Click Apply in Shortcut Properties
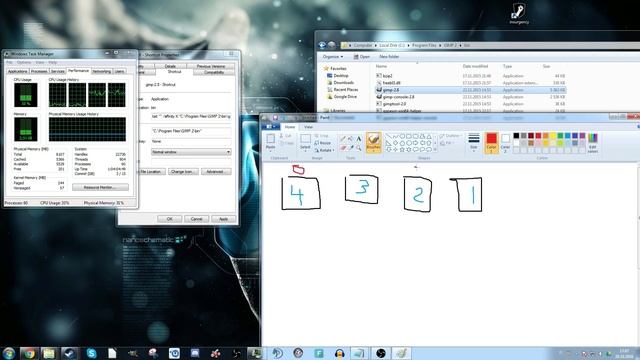 (x=223, y=219)
